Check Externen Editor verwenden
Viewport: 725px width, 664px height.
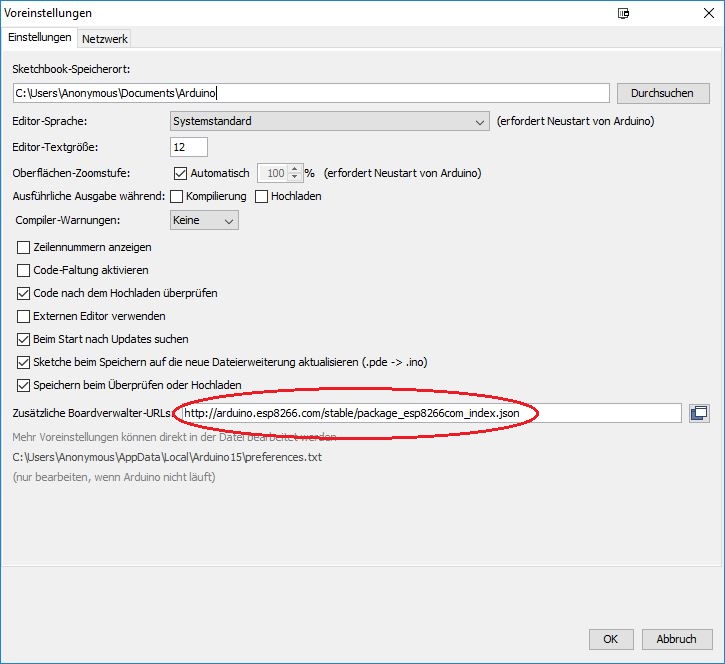[x=23, y=316]
